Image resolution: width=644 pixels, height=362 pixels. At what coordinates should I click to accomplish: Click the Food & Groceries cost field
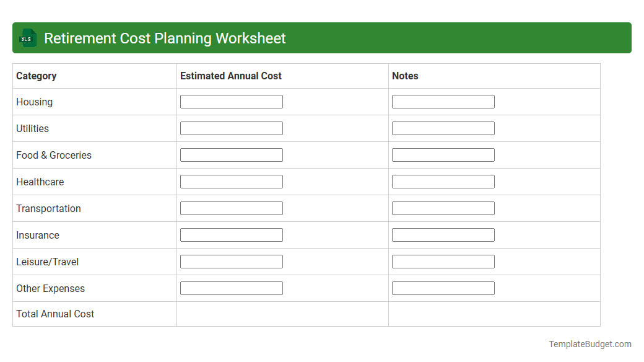coord(231,154)
